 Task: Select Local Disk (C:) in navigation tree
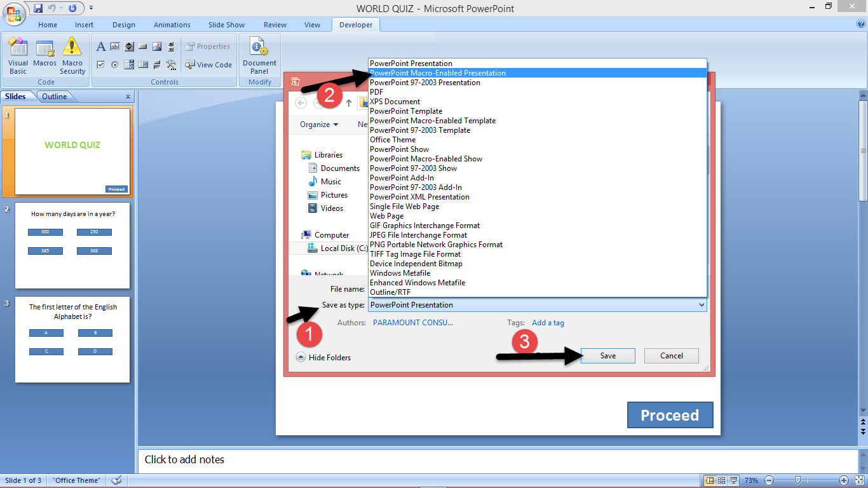click(x=338, y=248)
